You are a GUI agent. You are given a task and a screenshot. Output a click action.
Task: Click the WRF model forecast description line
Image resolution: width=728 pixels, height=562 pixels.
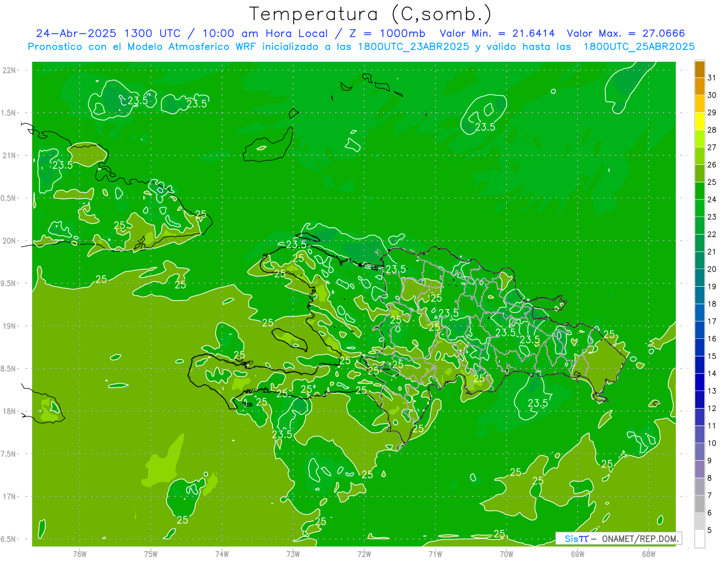(x=361, y=47)
